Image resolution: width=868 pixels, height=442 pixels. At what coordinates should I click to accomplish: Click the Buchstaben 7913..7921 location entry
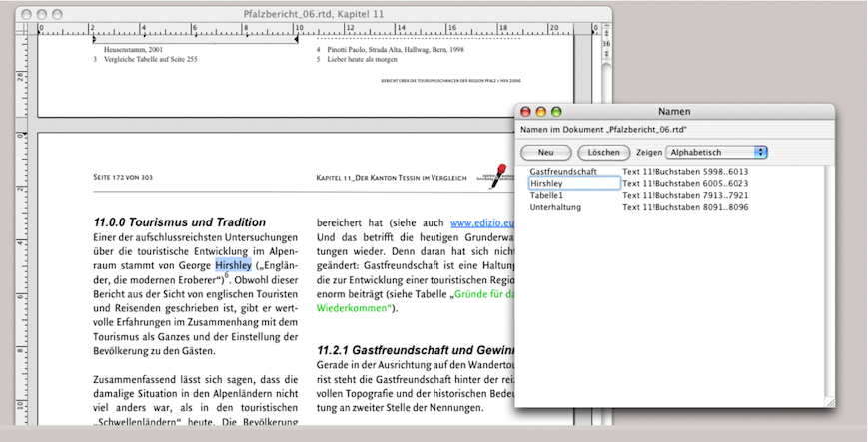(x=685, y=196)
